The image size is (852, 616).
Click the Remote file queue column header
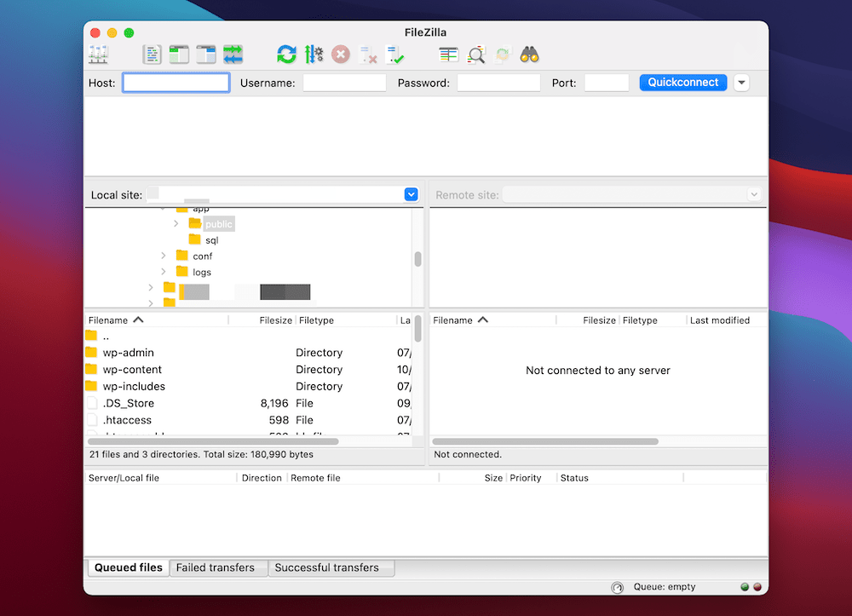(x=362, y=478)
